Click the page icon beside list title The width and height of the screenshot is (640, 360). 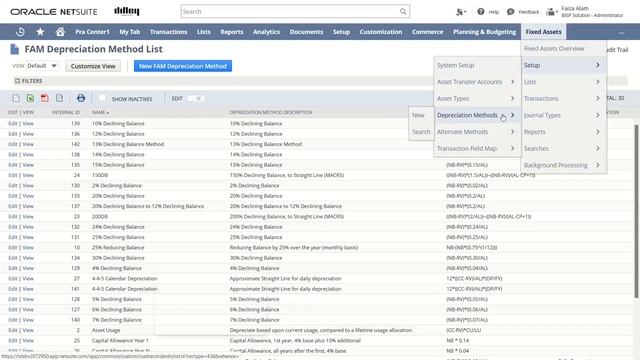point(15,49)
